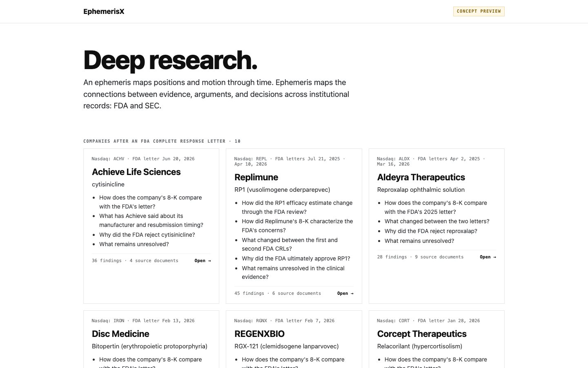The width and height of the screenshot is (588, 368).
Task: Click the unresolved clinical evidence question
Action: click(x=293, y=273)
